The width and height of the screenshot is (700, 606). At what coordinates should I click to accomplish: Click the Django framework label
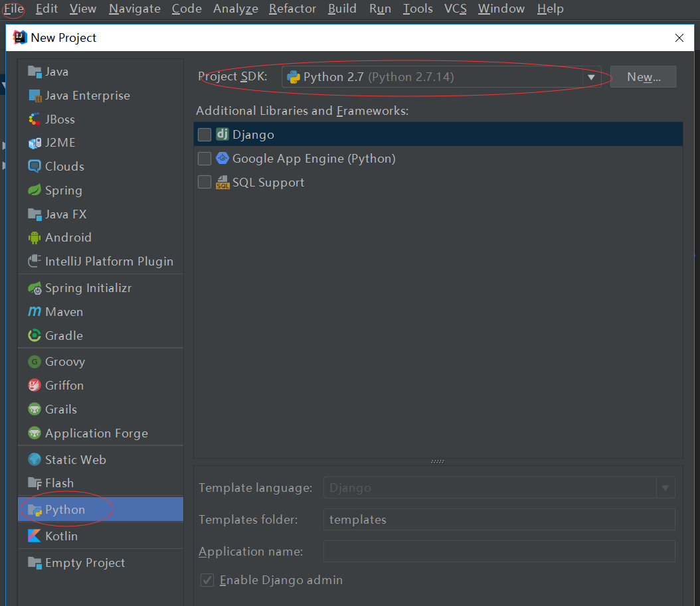(x=253, y=135)
